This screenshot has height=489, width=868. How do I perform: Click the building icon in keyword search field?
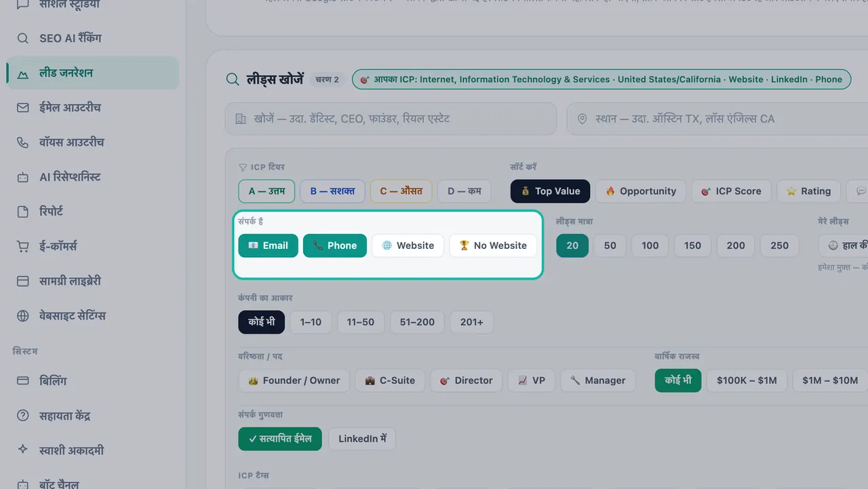coord(241,119)
